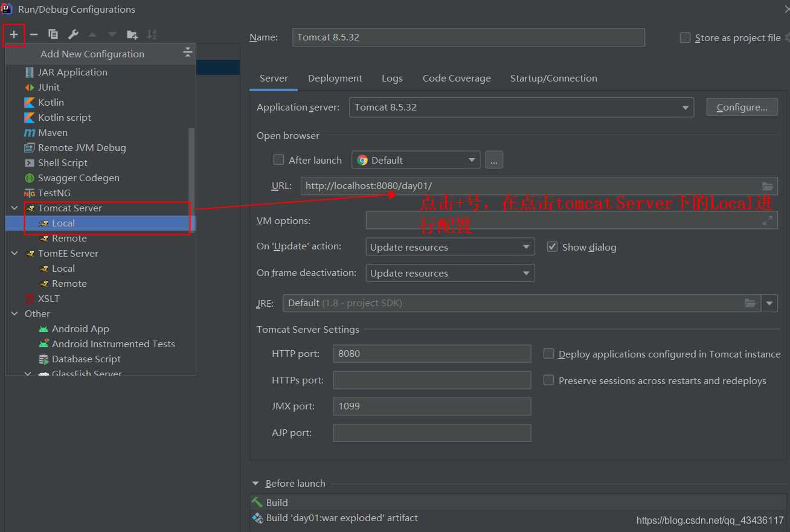Click the minus Remove Configuration icon
Image resolution: width=790 pixels, height=532 pixels.
34,34
